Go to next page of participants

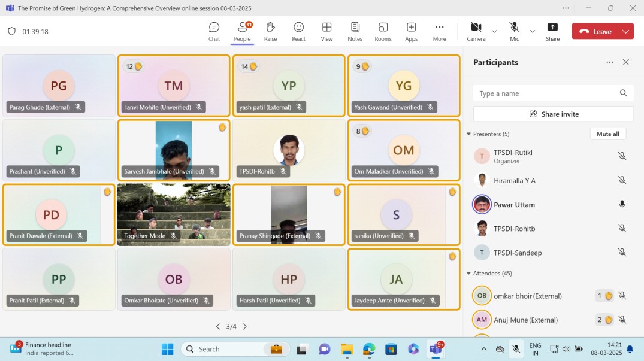[245, 327]
